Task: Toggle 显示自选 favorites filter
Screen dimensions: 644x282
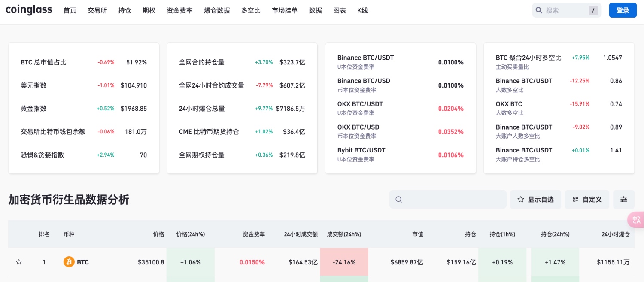Action: (535, 199)
